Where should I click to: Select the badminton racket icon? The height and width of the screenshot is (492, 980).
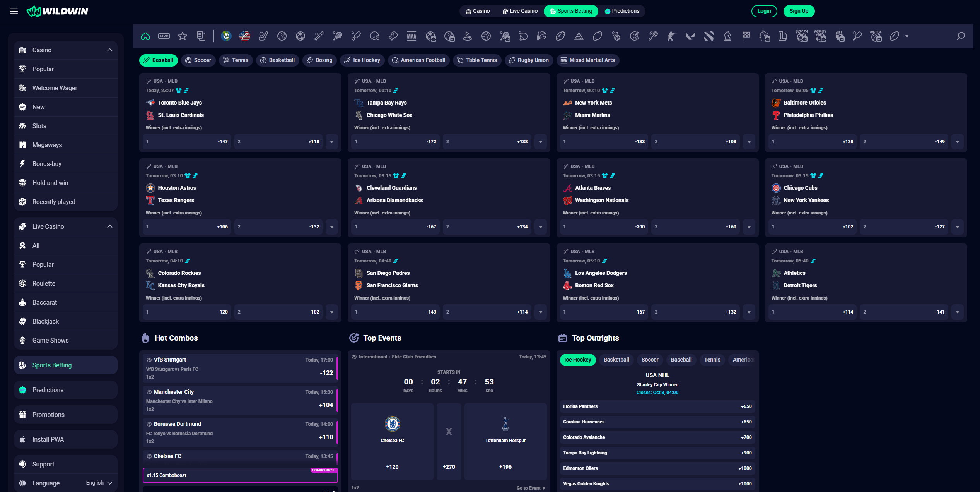653,36
